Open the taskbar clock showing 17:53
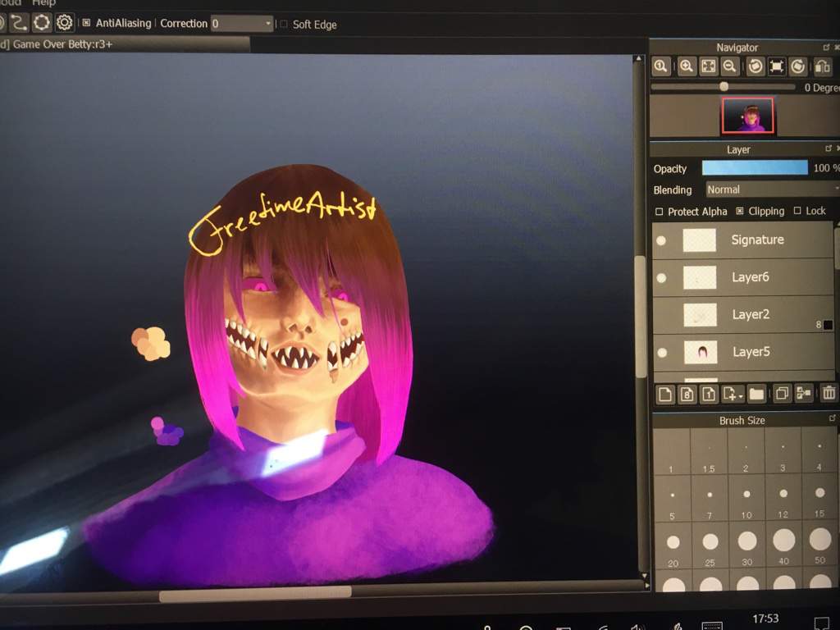Screen dimensions: 840x630 tap(765, 619)
